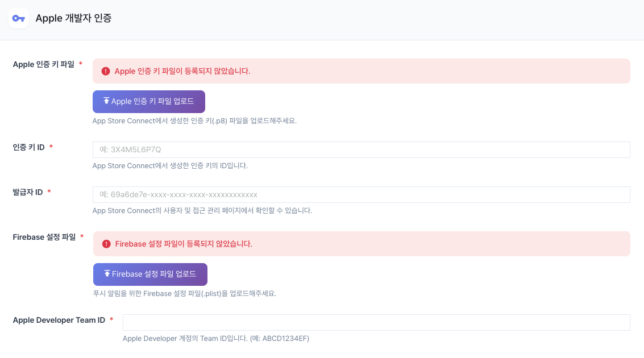Click the Team ID example hint text
This screenshot has width=644, height=358.
click(216, 339)
